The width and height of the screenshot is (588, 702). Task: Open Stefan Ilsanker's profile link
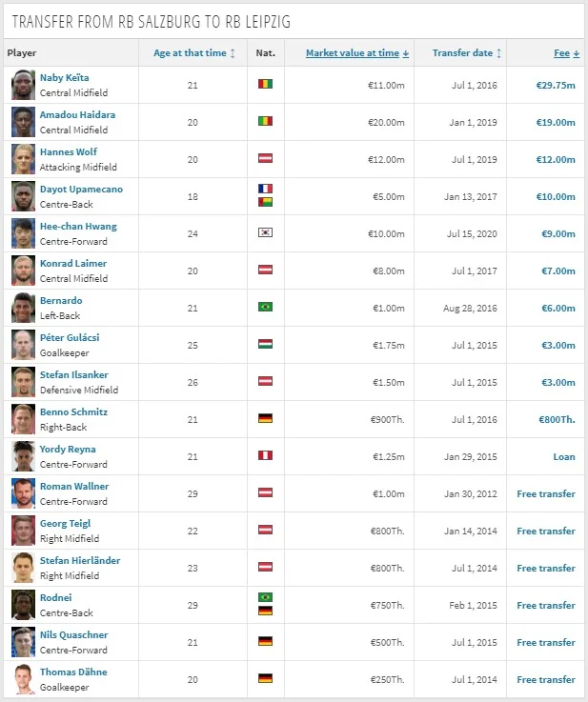click(x=74, y=375)
